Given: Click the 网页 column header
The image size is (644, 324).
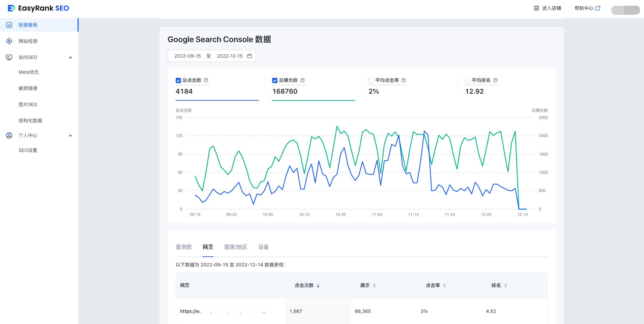Looking at the screenshot, I should click(185, 285).
